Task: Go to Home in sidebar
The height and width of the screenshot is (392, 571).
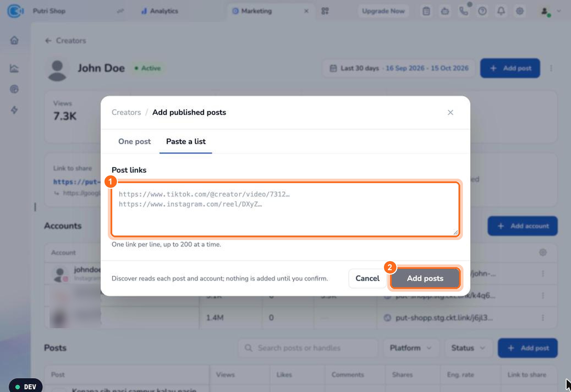Action: [x=14, y=40]
